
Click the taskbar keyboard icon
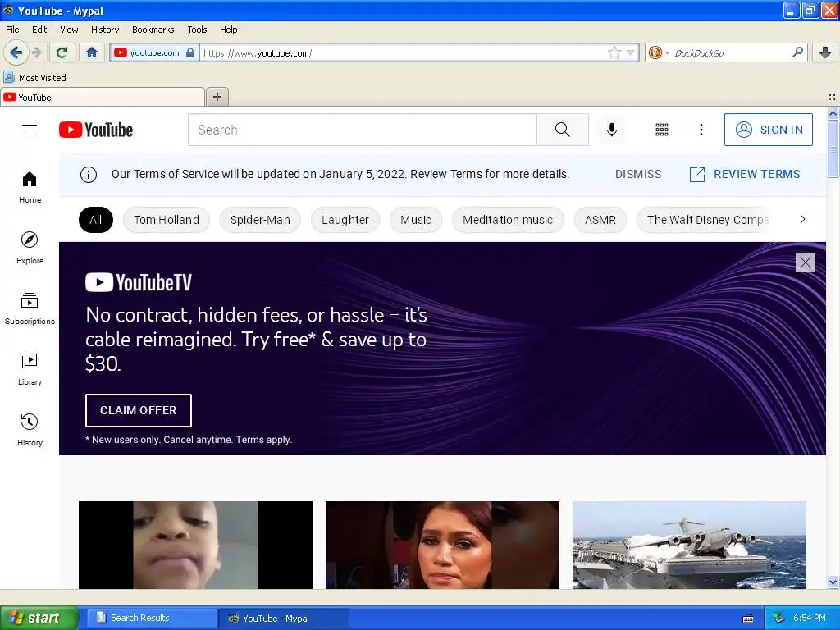pyautogui.click(x=748, y=619)
